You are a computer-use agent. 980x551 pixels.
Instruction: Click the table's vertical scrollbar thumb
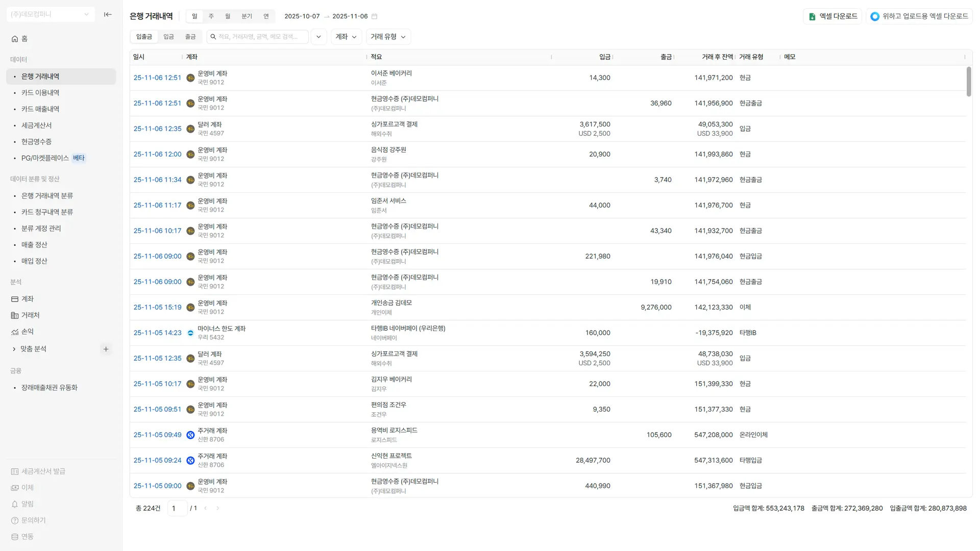(x=968, y=82)
